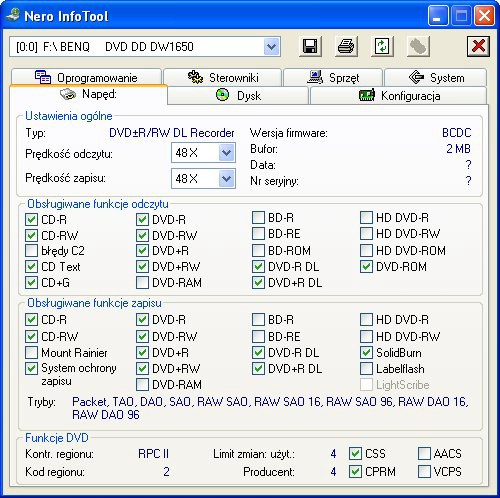Click the Konfiguracja card icon
Viewport: 500px width, 498px height.
(x=367, y=95)
